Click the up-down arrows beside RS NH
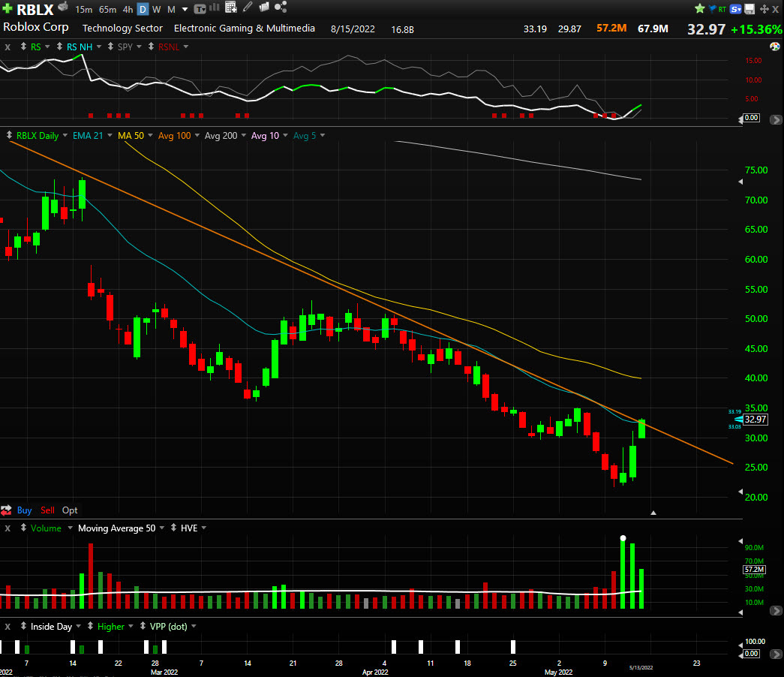 [59, 47]
